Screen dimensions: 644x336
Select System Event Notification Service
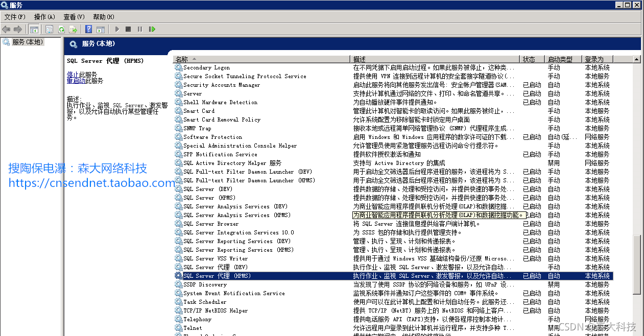[x=234, y=293]
